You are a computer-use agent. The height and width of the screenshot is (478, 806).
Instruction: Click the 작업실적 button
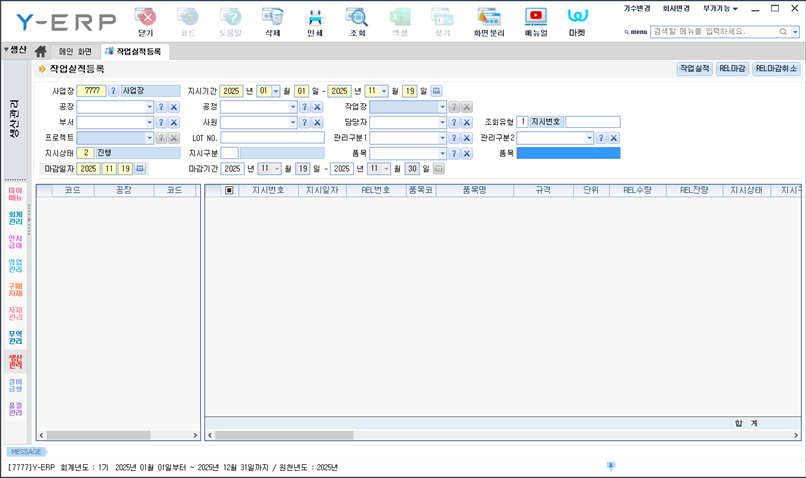pyautogui.click(x=694, y=69)
